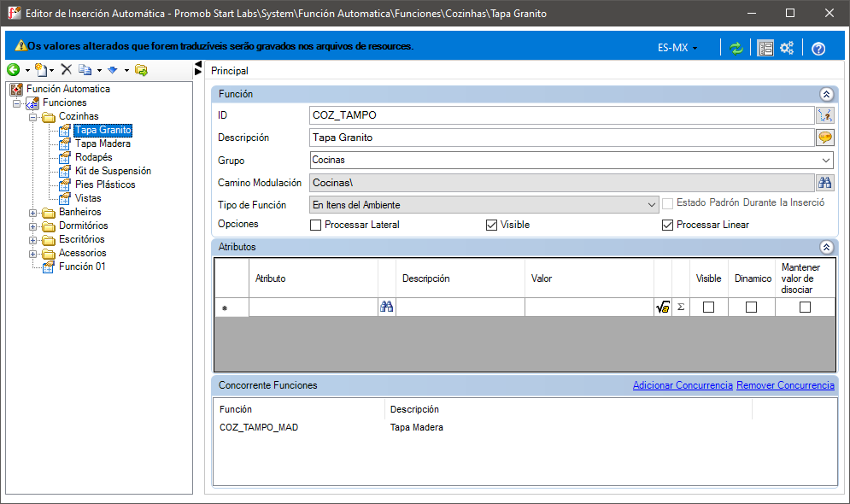
Task: Click the new row asterisk header
Action: click(232, 308)
